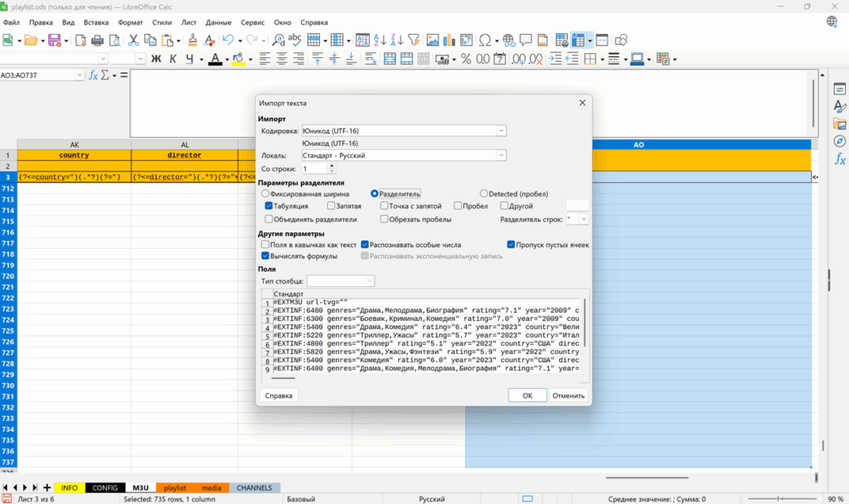Uncheck the Табуляция separator checkbox
The image size is (849, 504).
click(269, 206)
